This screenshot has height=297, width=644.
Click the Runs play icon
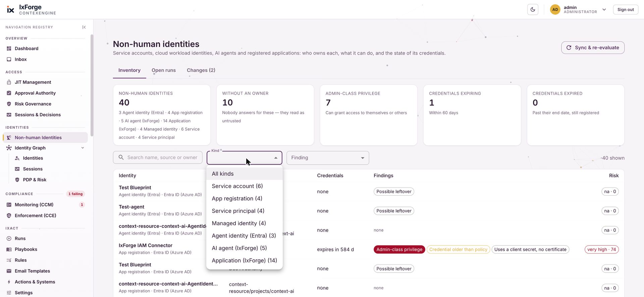click(9, 239)
